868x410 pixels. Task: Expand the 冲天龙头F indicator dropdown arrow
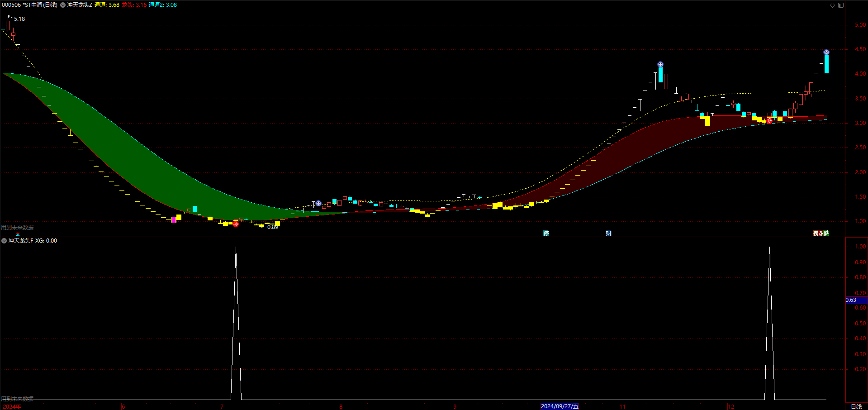(4, 241)
